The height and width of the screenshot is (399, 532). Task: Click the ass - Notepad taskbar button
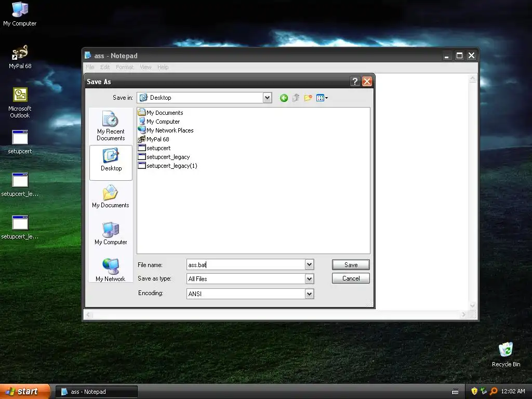click(97, 392)
